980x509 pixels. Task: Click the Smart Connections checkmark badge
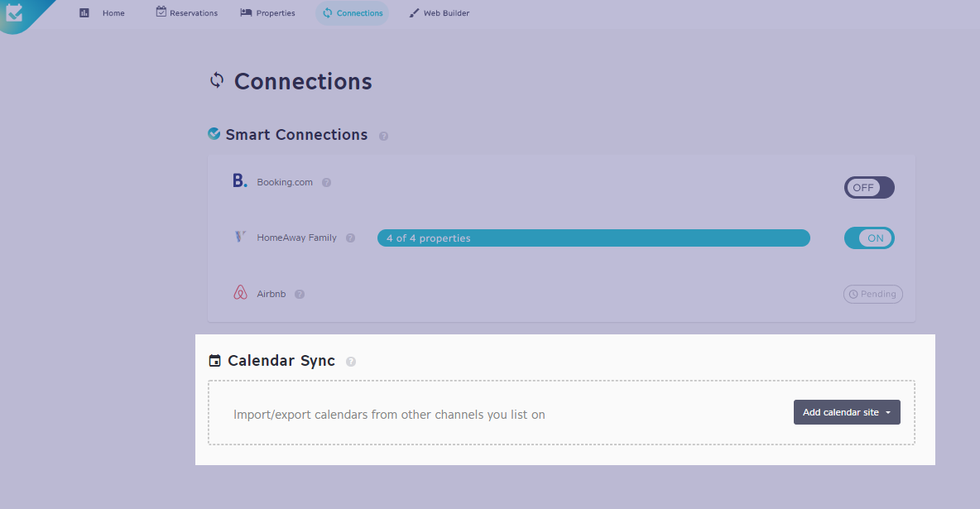pos(214,134)
